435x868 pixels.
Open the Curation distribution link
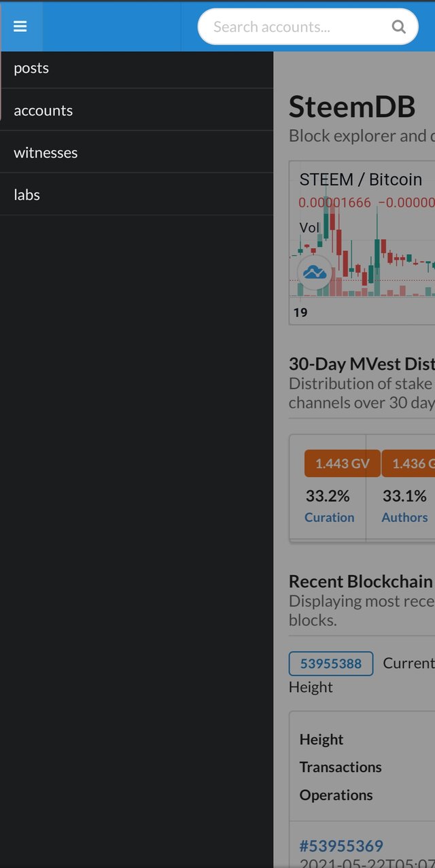pos(329,517)
